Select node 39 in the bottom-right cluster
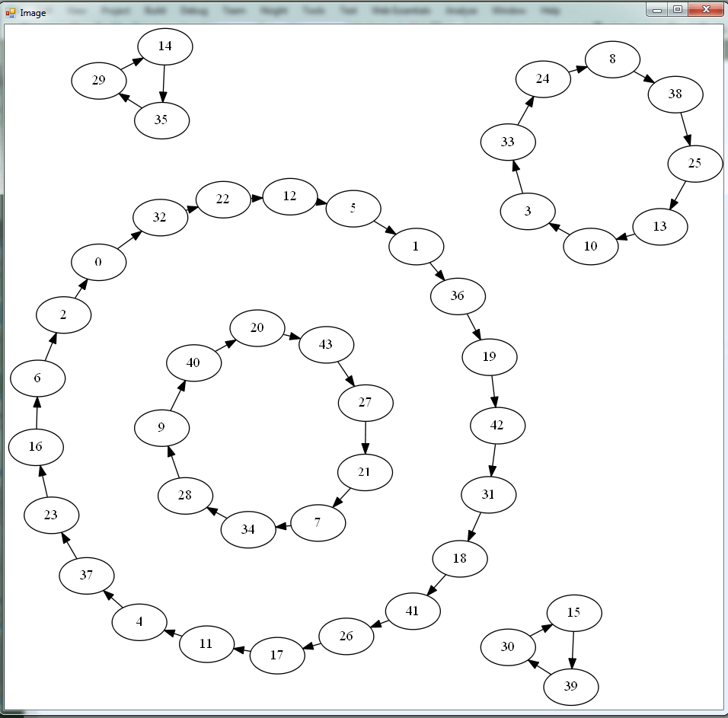The height and width of the screenshot is (718, 728). pyautogui.click(x=571, y=686)
